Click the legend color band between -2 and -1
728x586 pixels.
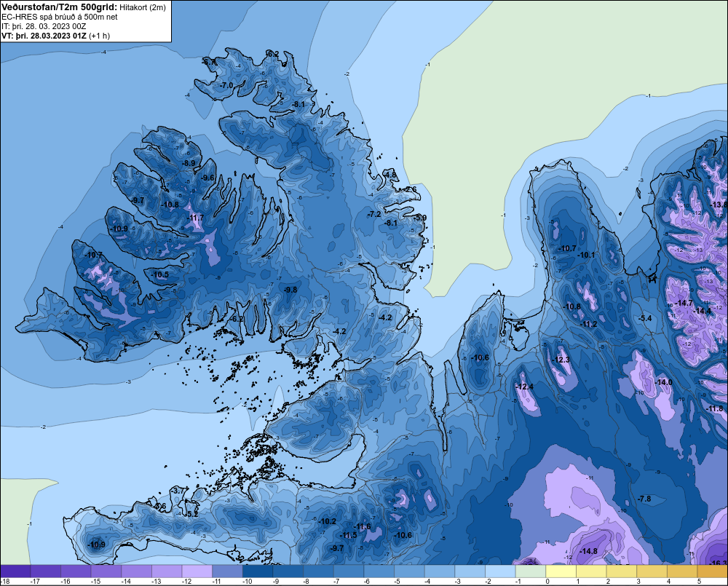coord(501,571)
